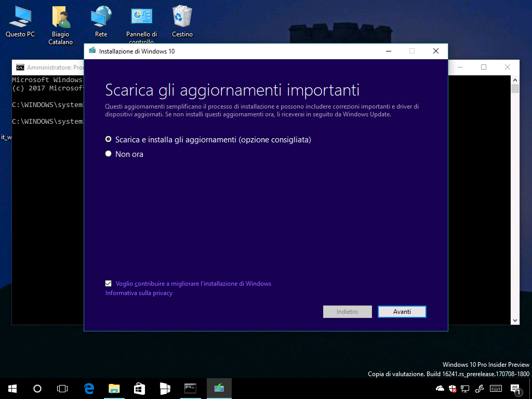Click the white tilted window-panes taskbar icon
Image resolution: width=532 pixels, height=399 pixels.
pos(165,389)
